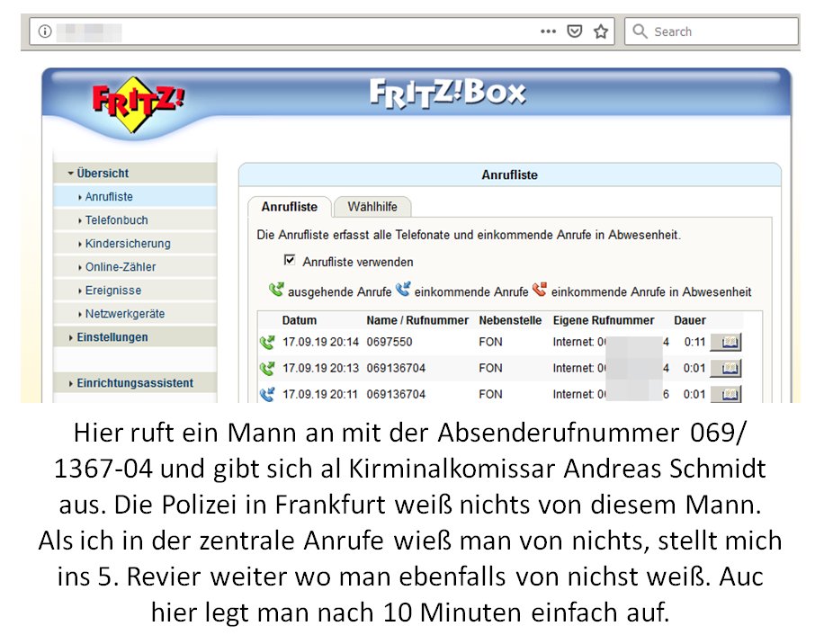Focus the browser Search field
The image size is (824, 644).
point(712,31)
